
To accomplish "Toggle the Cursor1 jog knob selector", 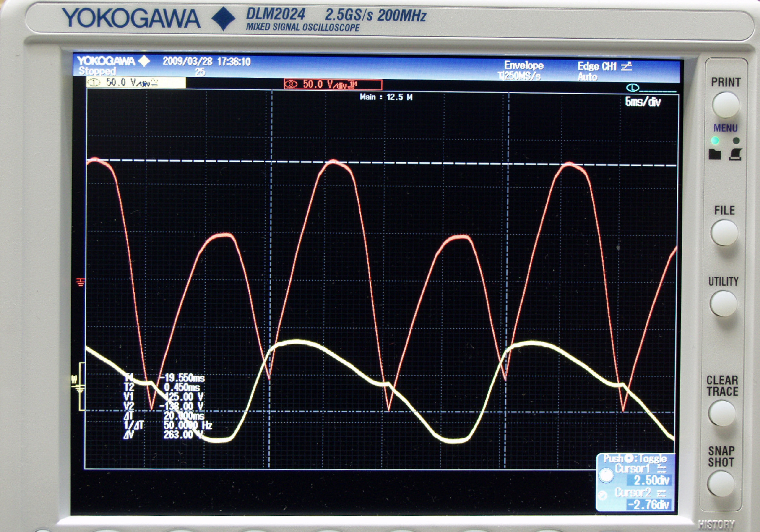I will click(606, 475).
